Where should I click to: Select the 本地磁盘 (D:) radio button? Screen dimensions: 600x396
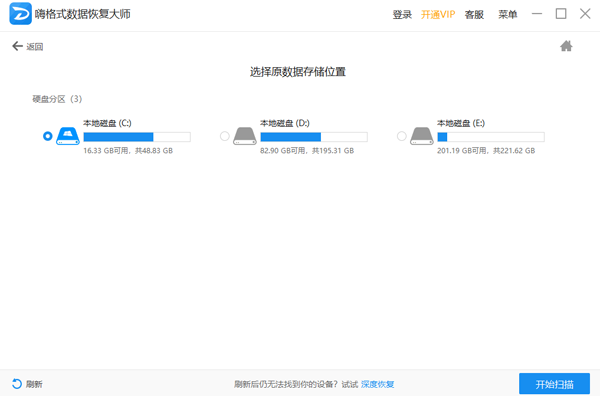tap(225, 136)
